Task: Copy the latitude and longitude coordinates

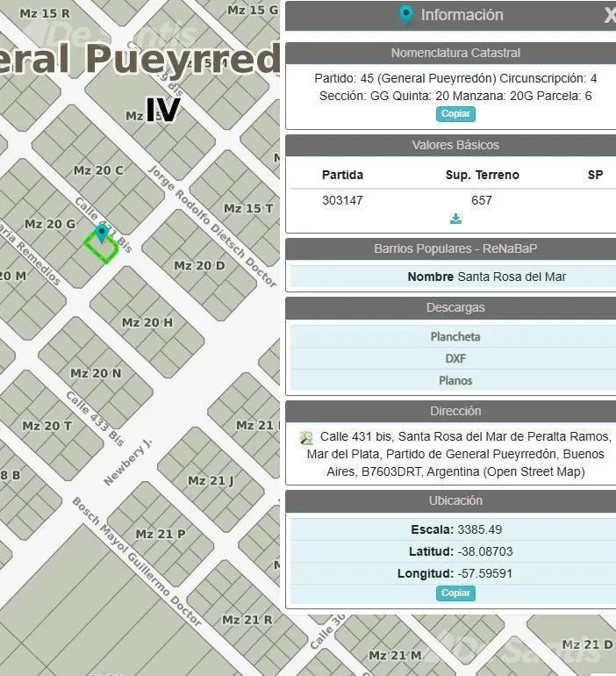Action: [x=455, y=593]
